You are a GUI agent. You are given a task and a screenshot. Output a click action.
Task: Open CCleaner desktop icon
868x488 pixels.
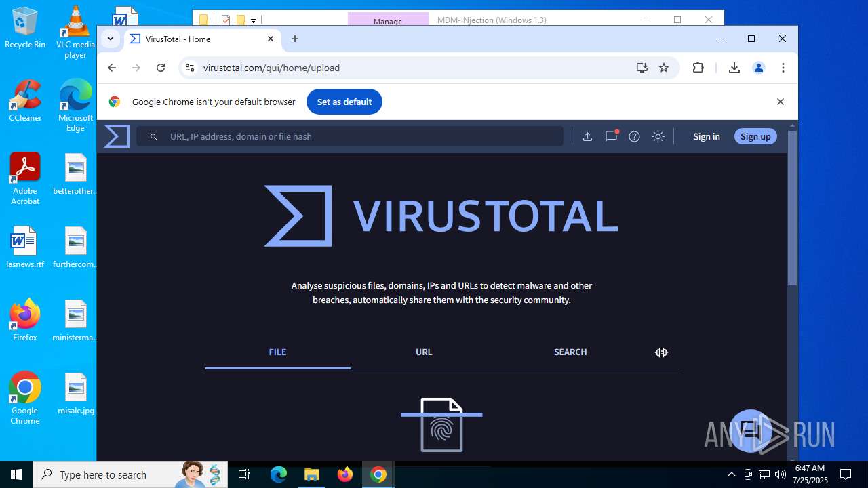click(x=25, y=100)
